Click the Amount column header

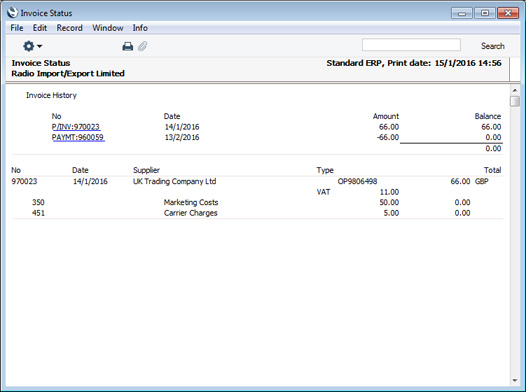tap(386, 116)
